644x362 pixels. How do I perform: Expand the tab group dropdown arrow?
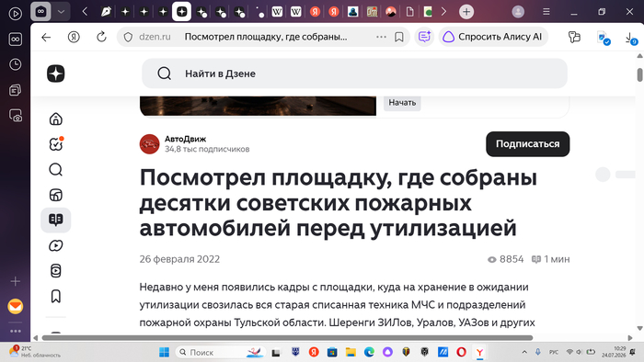[x=62, y=11]
